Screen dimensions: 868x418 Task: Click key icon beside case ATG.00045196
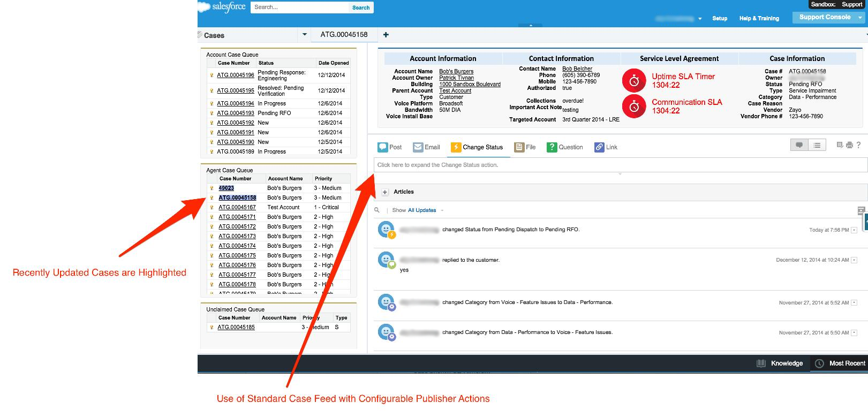point(212,75)
